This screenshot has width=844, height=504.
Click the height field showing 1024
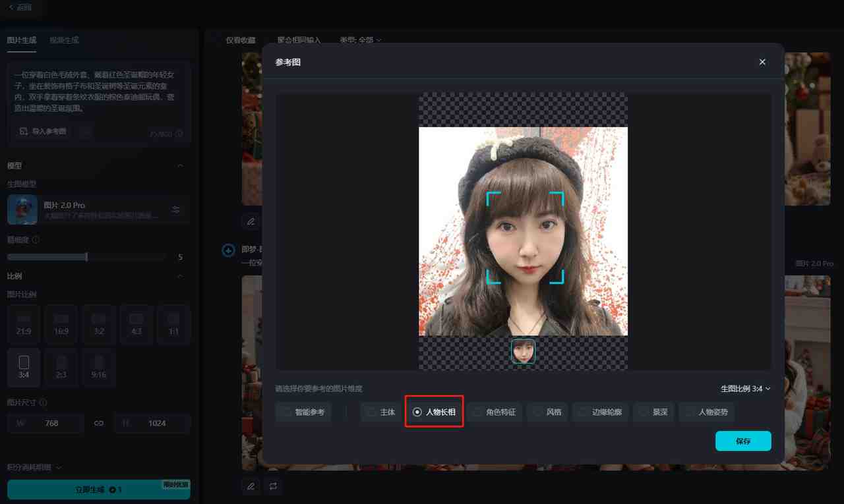coord(152,423)
